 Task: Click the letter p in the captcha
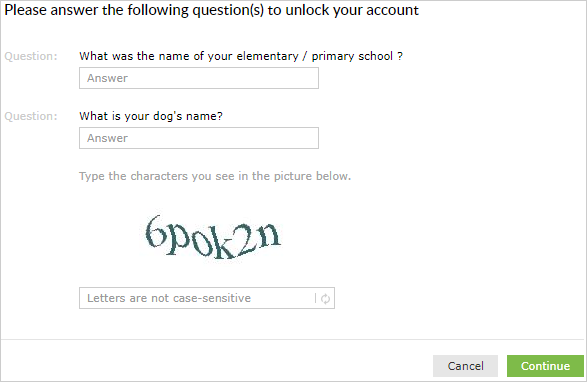(176, 240)
